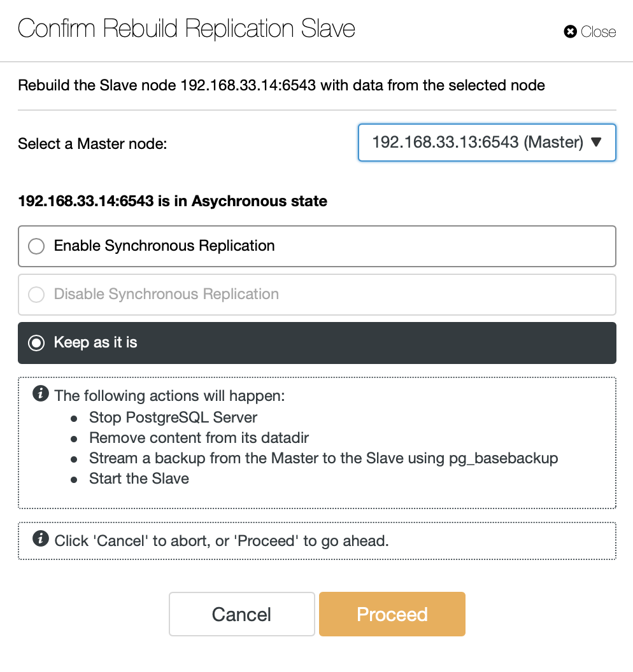Viewport: 633px width, 672px height.
Task: Click the 'Enable Synchronous Replication' option label
Action: click(164, 246)
